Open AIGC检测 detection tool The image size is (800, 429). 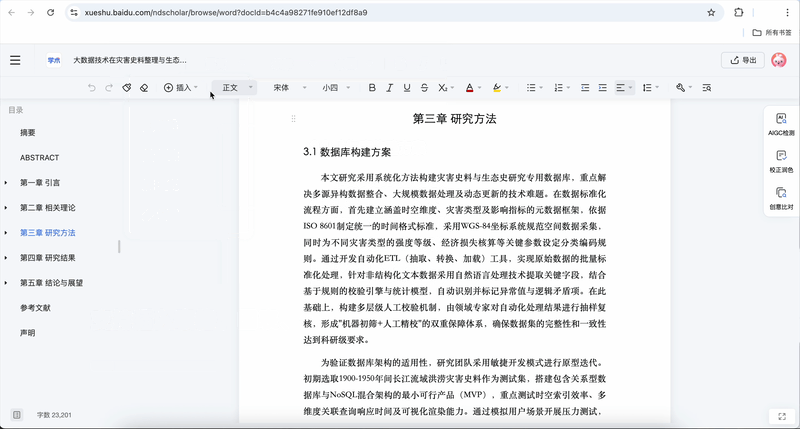781,124
